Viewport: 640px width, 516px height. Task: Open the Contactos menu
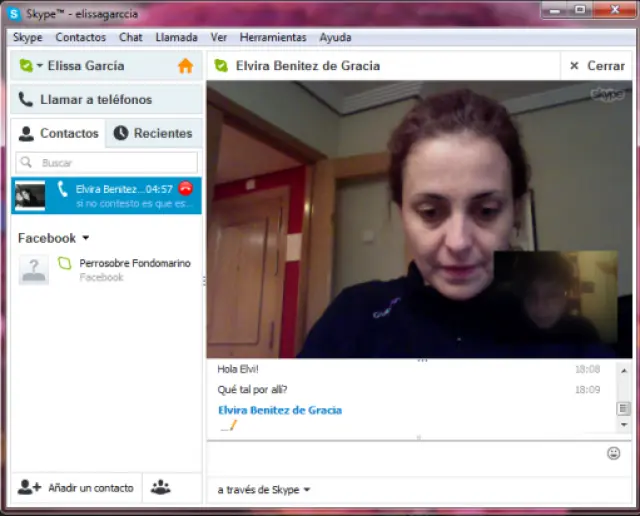80,38
